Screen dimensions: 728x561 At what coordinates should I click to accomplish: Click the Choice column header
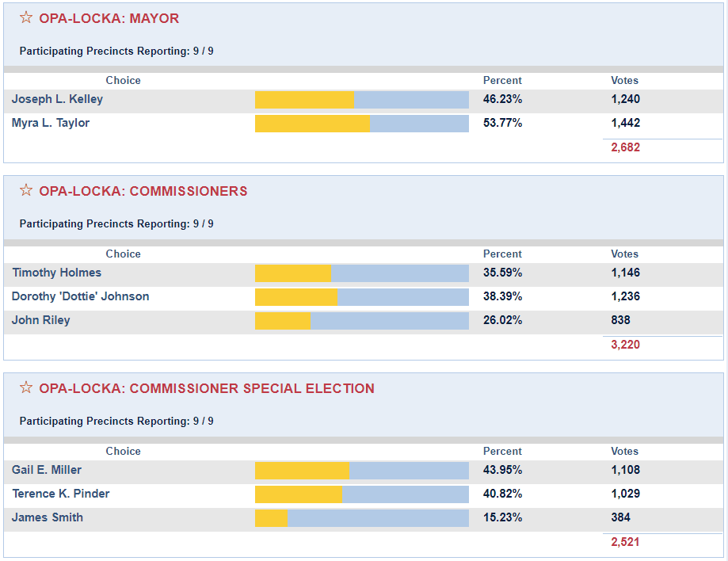123,80
